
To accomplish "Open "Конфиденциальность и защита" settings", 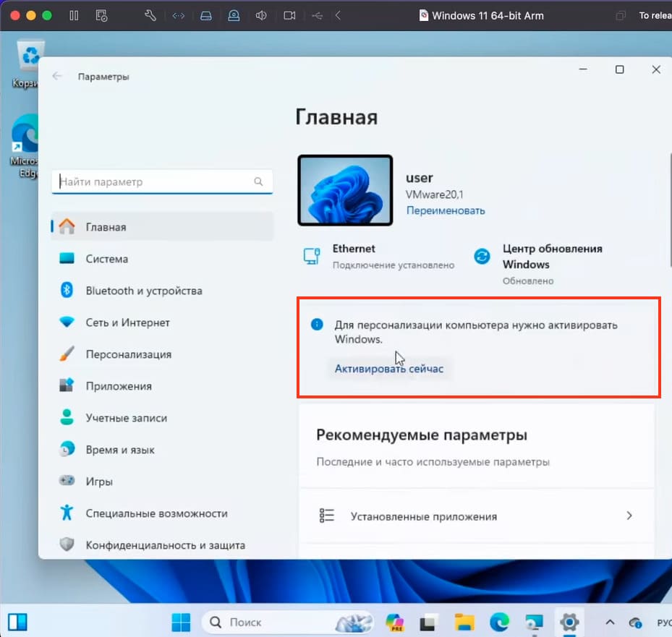I will [x=162, y=545].
